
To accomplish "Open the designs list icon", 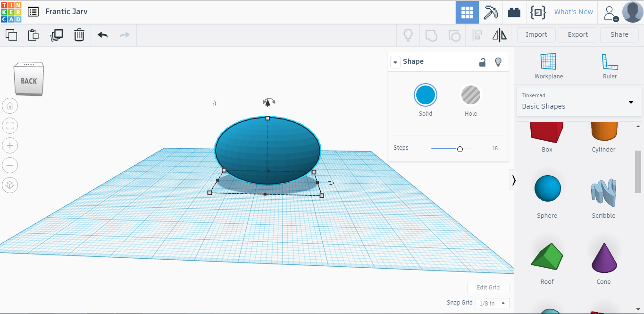I will 33,12.
